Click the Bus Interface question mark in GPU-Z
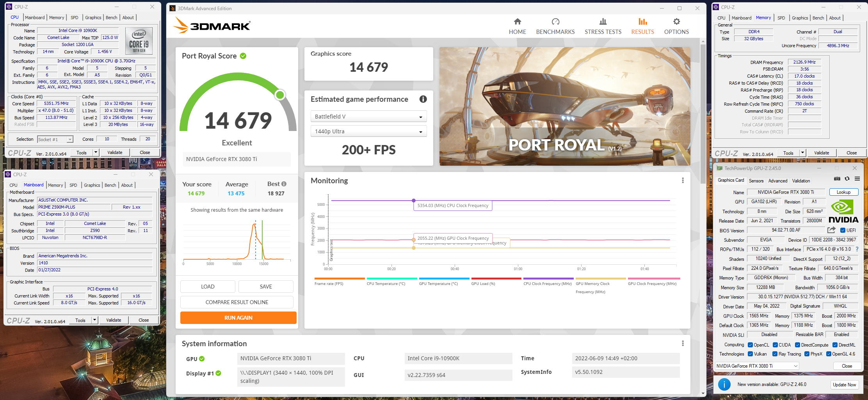This screenshot has height=400, width=868. (857, 249)
